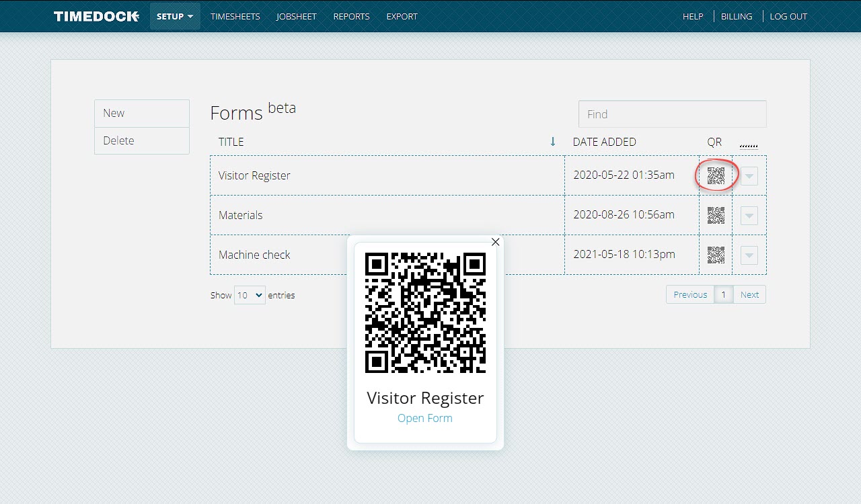The height and width of the screenshot is (504, 861).
Task: Click the Find search field
Action: pyautogui.click(x=672, y=114)
